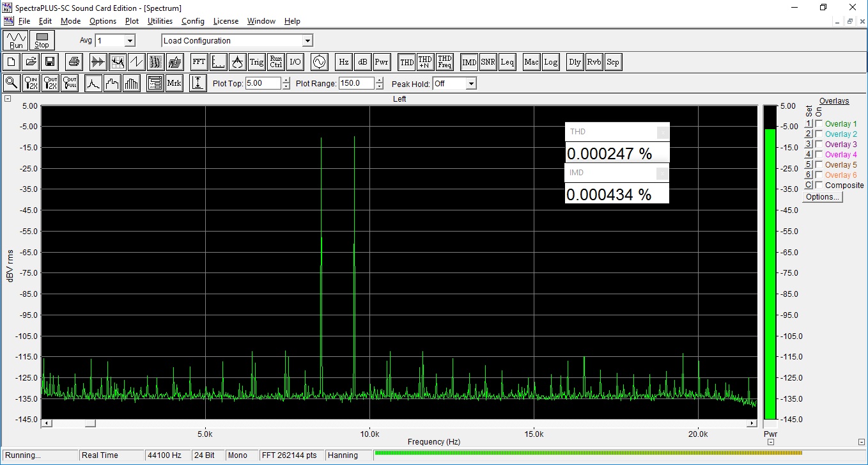Enable the Overlay 6 checkbox

pos(819,175)
